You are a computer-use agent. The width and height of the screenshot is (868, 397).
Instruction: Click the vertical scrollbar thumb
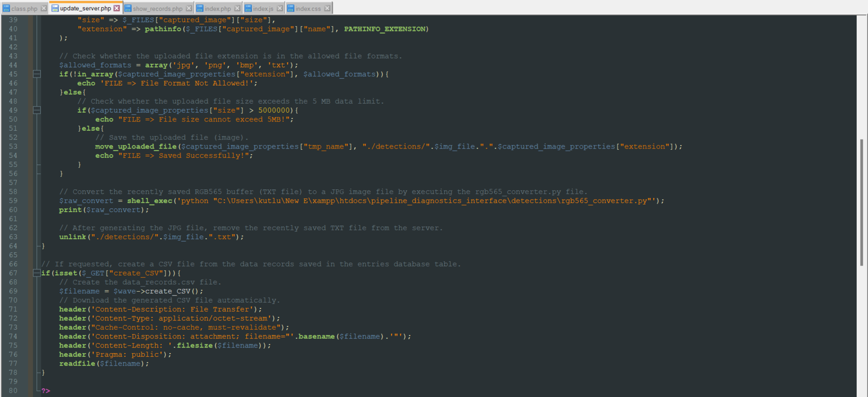pyautogui.click(x=861, y=202)
